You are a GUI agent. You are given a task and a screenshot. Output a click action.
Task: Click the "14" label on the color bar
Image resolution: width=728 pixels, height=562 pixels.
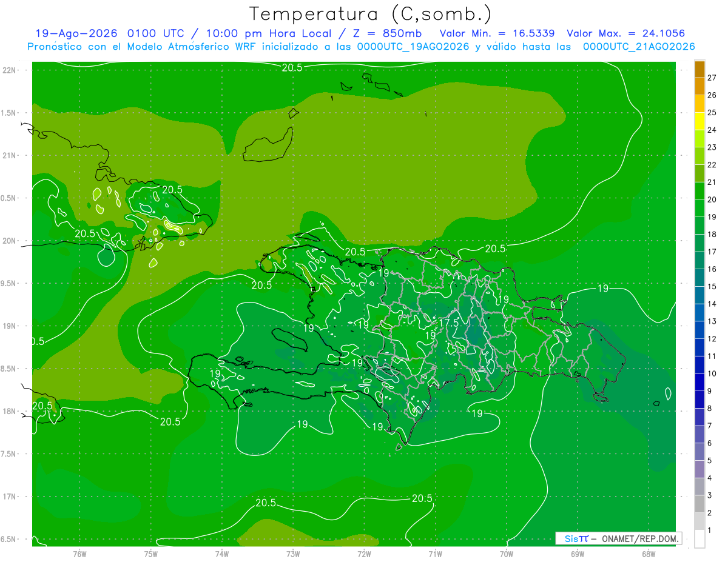pos(712,304)
